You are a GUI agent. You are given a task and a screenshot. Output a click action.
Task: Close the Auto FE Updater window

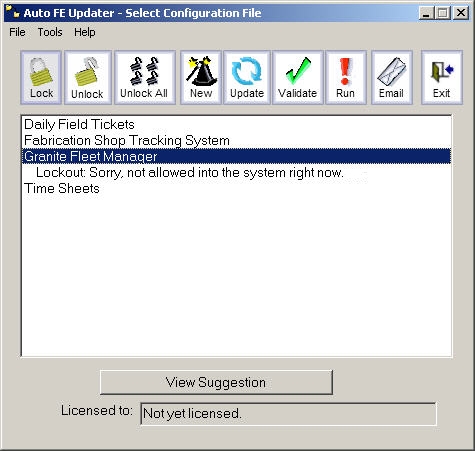pos(461,13)
